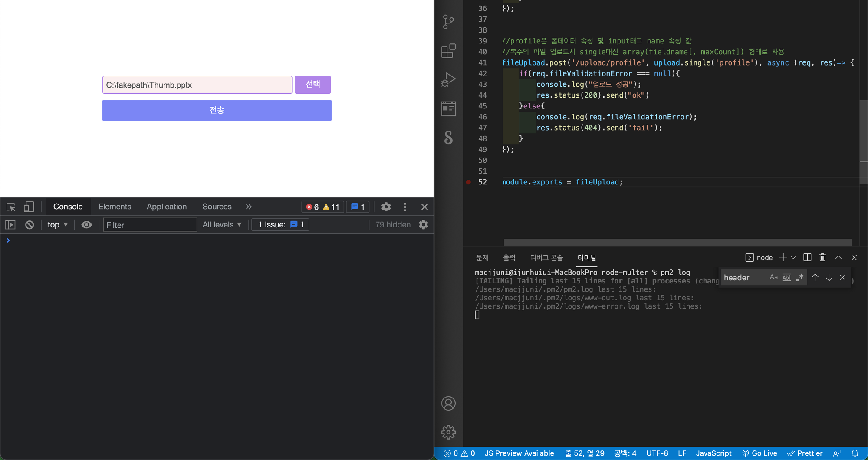Toggle breakpoint on line 52
The width and height of the screenshot is (868, 460).
click(x=468, y=182)
